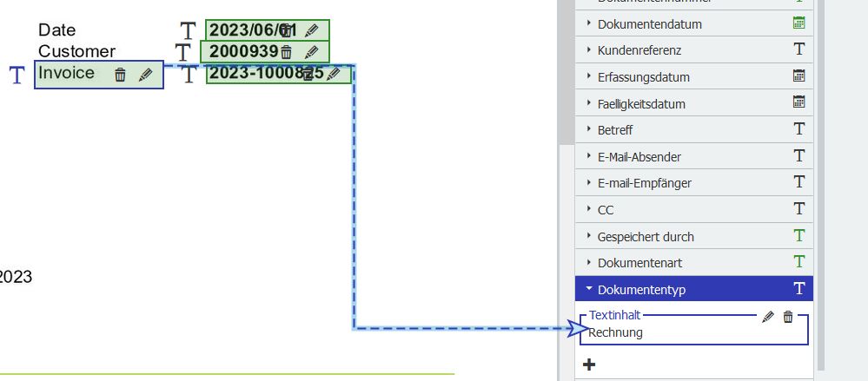Click the green calendar icon beside Dokumentendatum
Viewport: 868px width, 381px height.
point(799,23)
